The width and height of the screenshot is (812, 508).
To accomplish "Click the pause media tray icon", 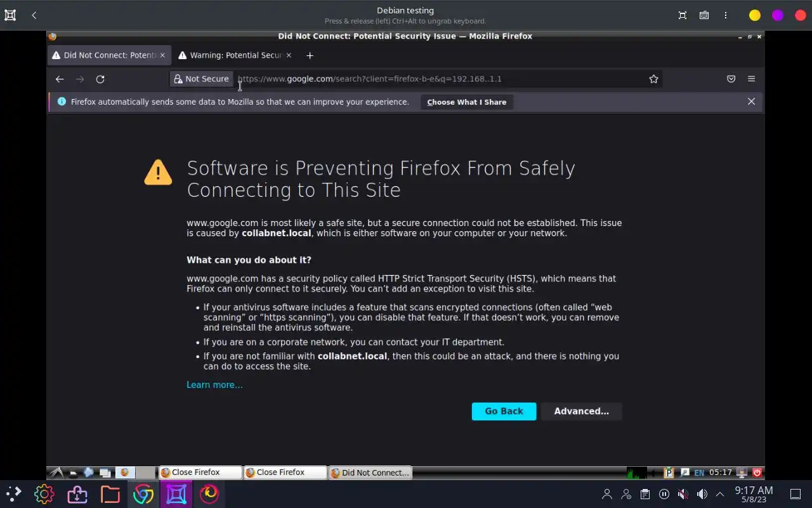I will [x=664, y=494].
